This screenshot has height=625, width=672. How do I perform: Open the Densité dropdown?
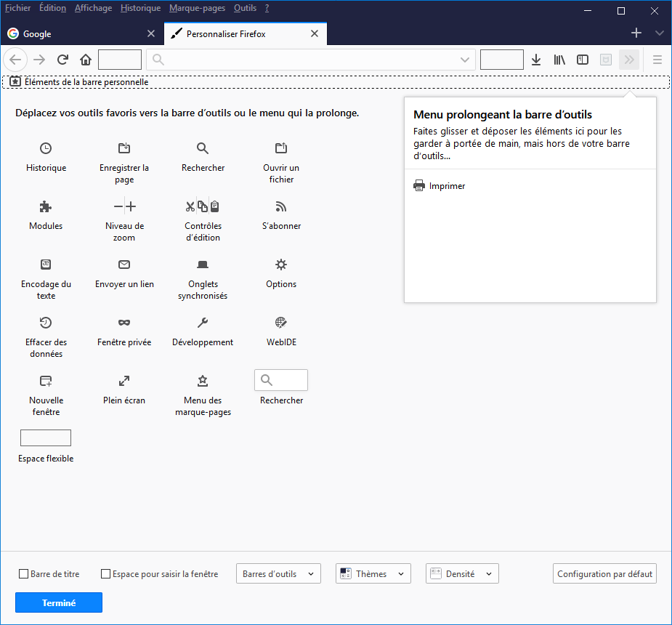[463, 573]
